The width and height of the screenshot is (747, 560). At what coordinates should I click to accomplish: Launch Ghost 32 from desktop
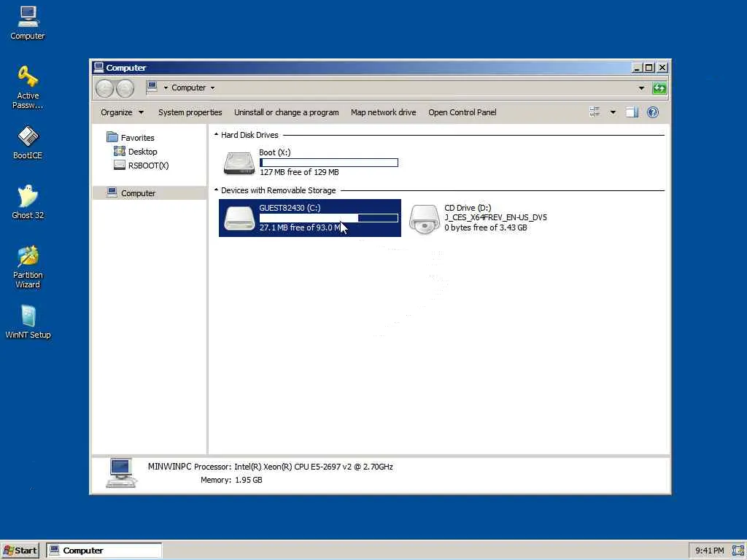point(28,202)
